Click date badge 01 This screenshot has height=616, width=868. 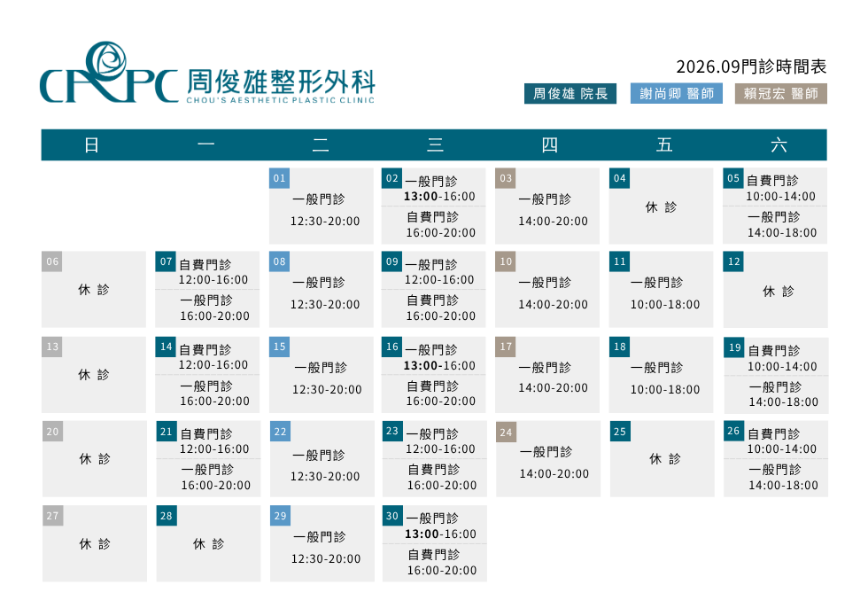pos(280,178)
